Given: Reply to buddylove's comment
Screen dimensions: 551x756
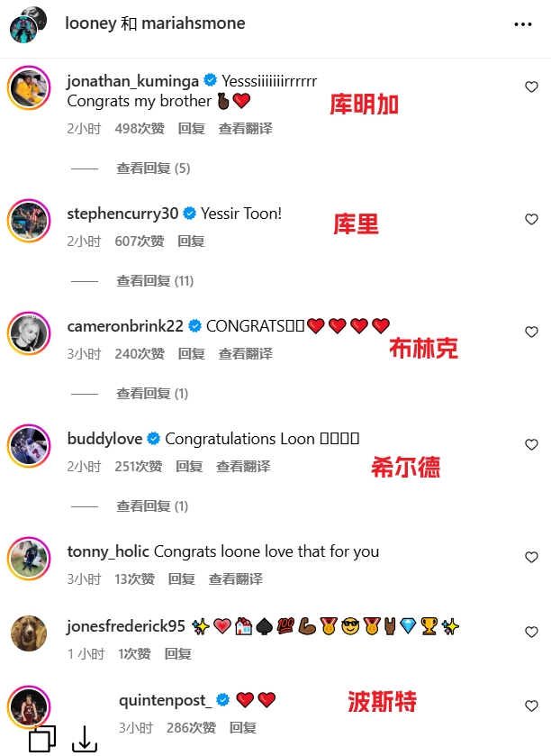Looking at the screenshot, I should tap(189, 467).
